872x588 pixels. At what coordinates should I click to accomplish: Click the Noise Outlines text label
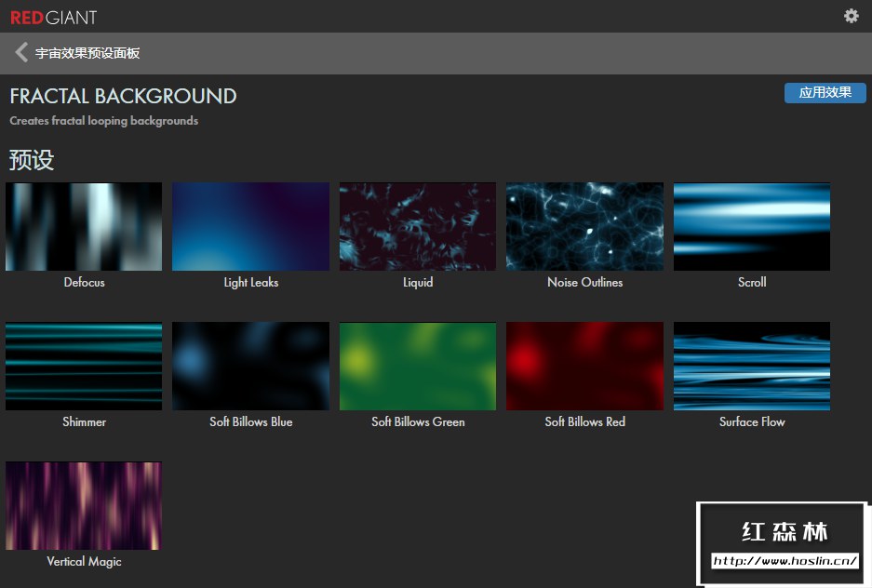584,283
